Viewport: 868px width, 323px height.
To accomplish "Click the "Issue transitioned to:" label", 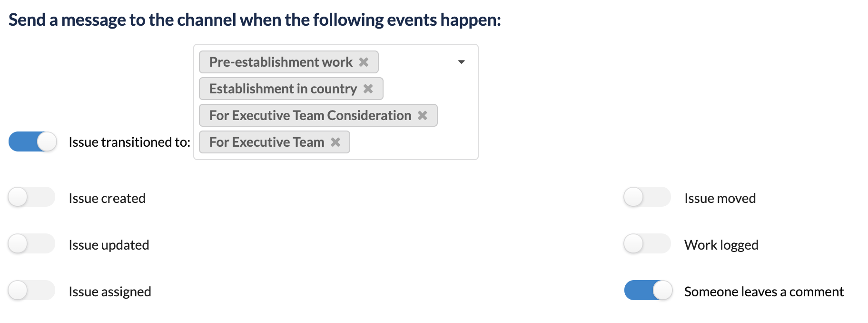I will click(x=128, y=141).
